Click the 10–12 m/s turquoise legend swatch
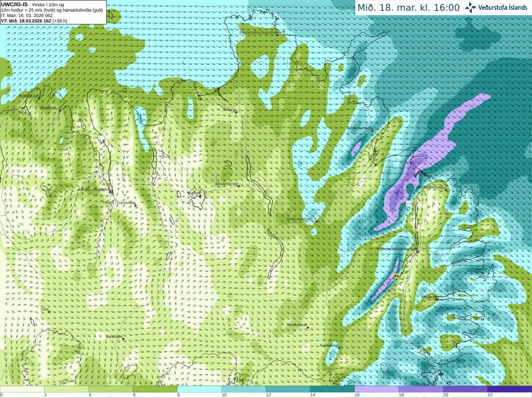The width and height of the screenshot is (532, 398). (244, 389)
